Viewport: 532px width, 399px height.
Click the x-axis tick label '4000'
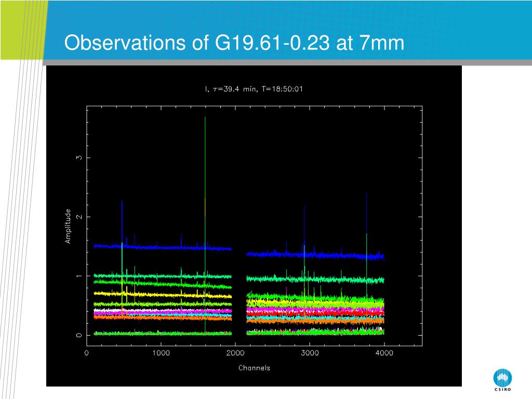(384, 353)
